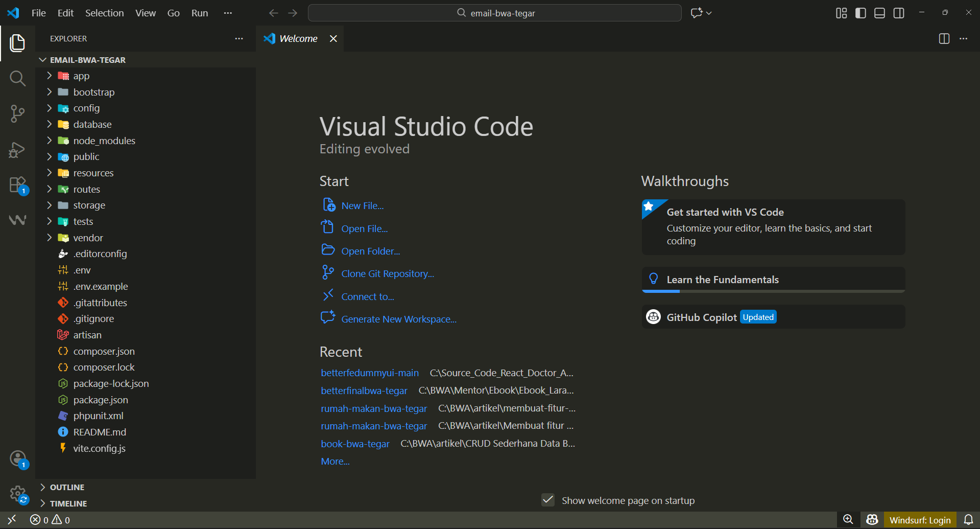The image size is (980, 529).
Task: Open the Search view in activity bar
Action: point(17,78)
